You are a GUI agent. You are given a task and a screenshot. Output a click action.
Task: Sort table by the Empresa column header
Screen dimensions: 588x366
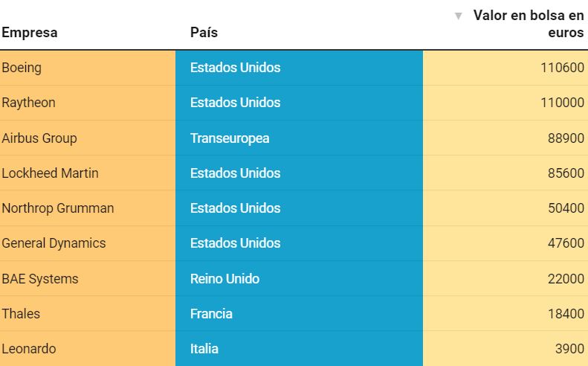click(30, 33)
